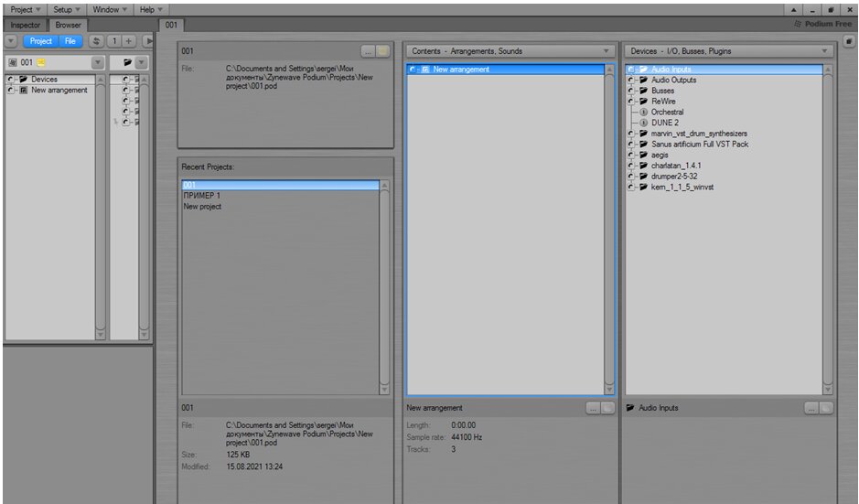Click Sanus artificium Full VST Pack folder icon

click(644, 145)
